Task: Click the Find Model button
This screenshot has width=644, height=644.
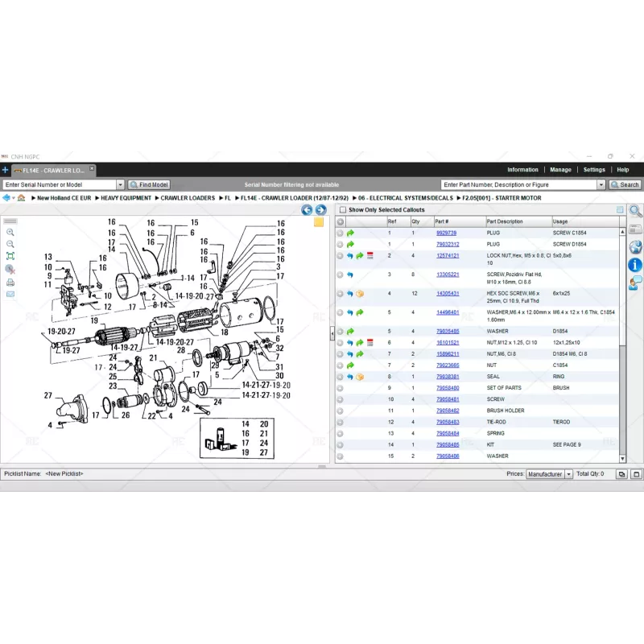Action: (149, 184)
